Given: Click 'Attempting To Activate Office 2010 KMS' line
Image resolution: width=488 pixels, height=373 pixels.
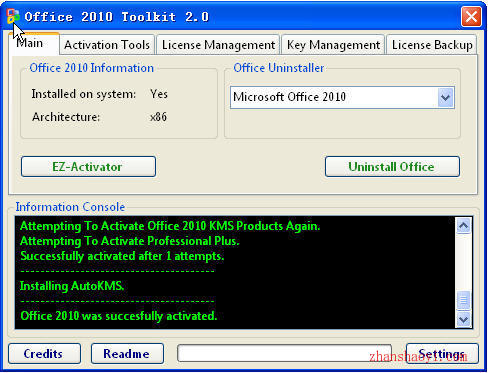Looking at the screenshot, I should pyautogui.click(x=170, y=226).
